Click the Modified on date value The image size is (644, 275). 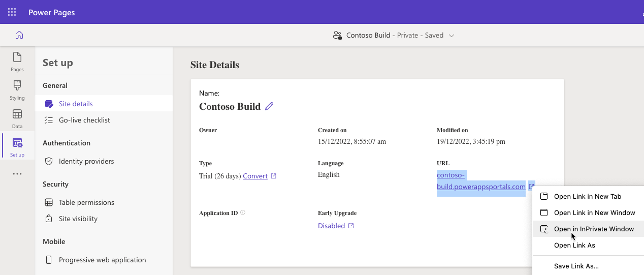click(x=471, y=141)
